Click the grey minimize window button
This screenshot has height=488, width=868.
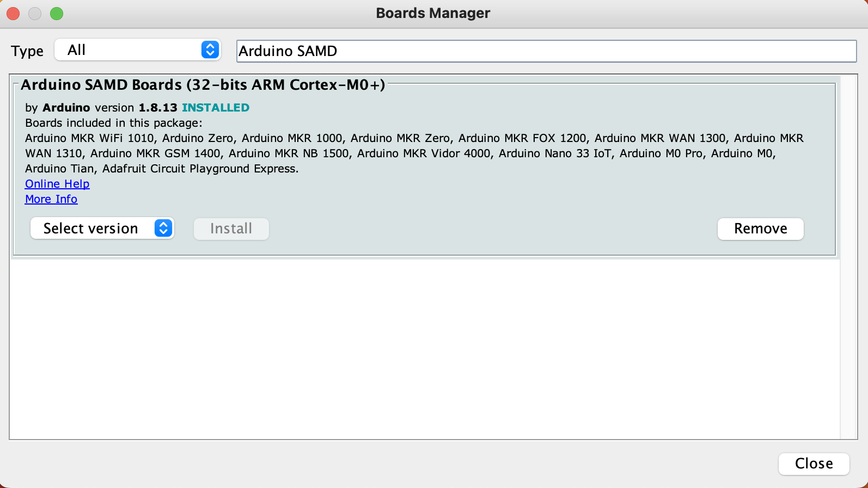click(35, 14)
